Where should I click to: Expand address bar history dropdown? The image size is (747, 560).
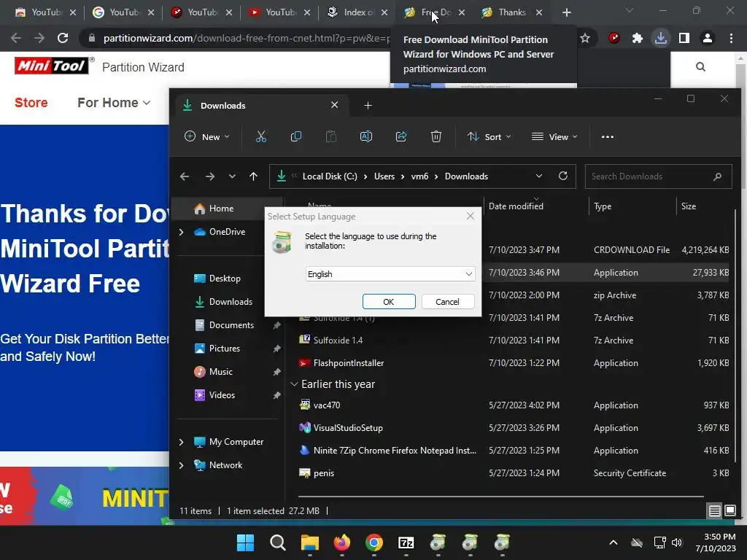click(539, 176)
